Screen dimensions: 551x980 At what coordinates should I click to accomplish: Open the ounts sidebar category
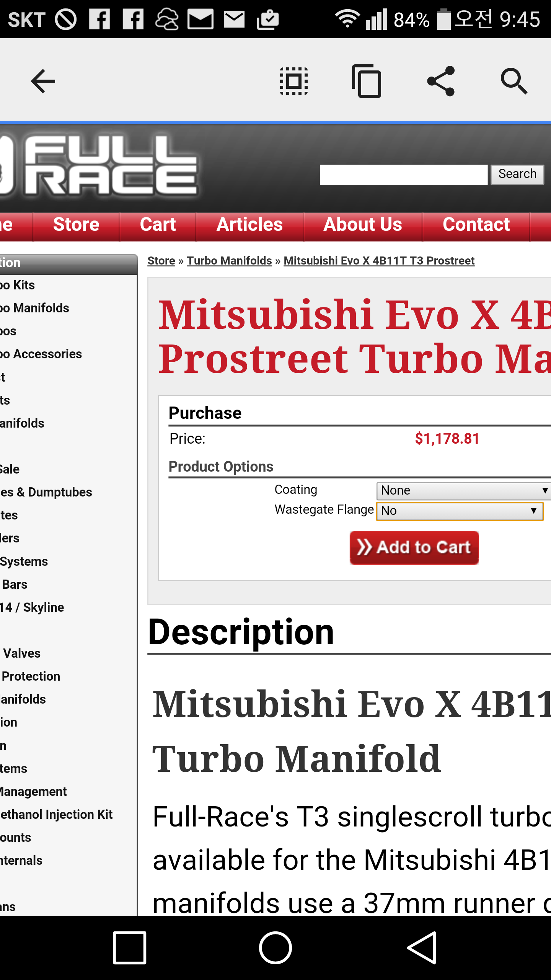pos(15,837)
